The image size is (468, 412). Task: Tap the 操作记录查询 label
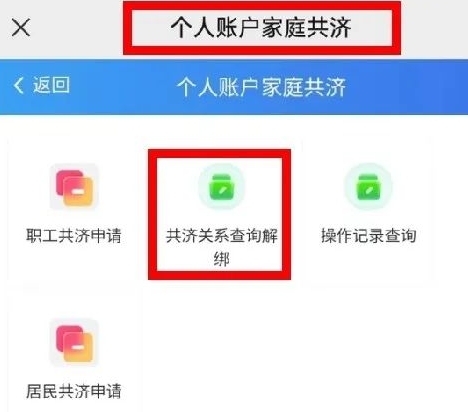point(369,236)
